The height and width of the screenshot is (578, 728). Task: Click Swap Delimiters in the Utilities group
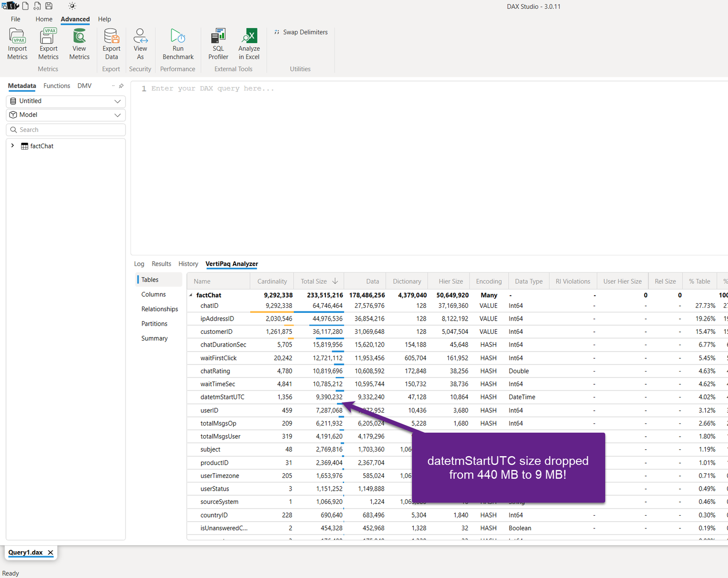pos(300,32)
